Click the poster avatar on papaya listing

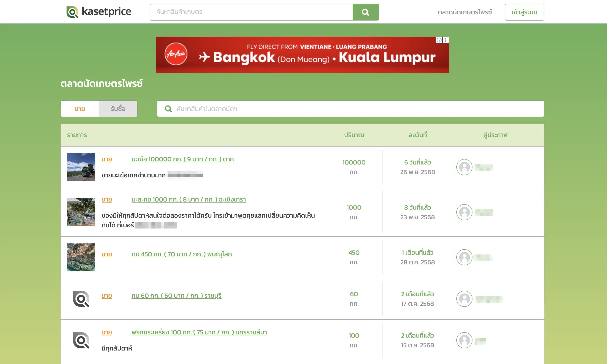(x=464, y=212)
